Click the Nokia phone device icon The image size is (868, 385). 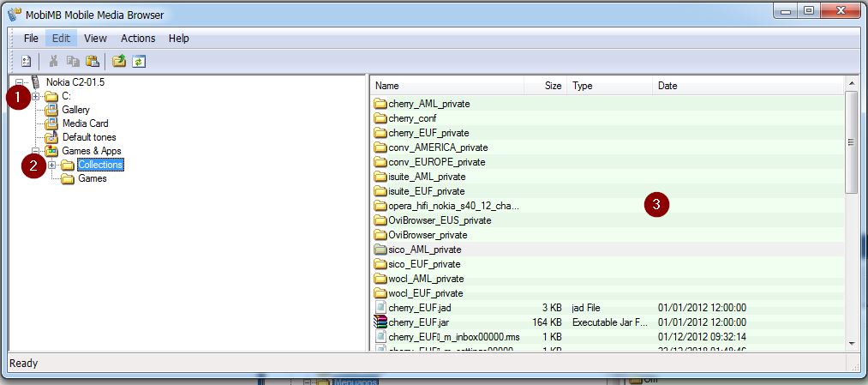tap(37, 82)
